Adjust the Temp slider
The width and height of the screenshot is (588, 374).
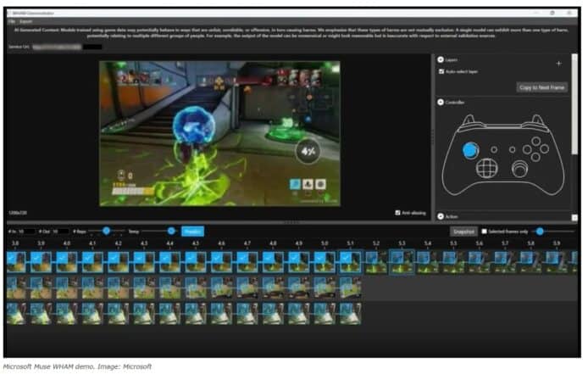pos(170,231)
